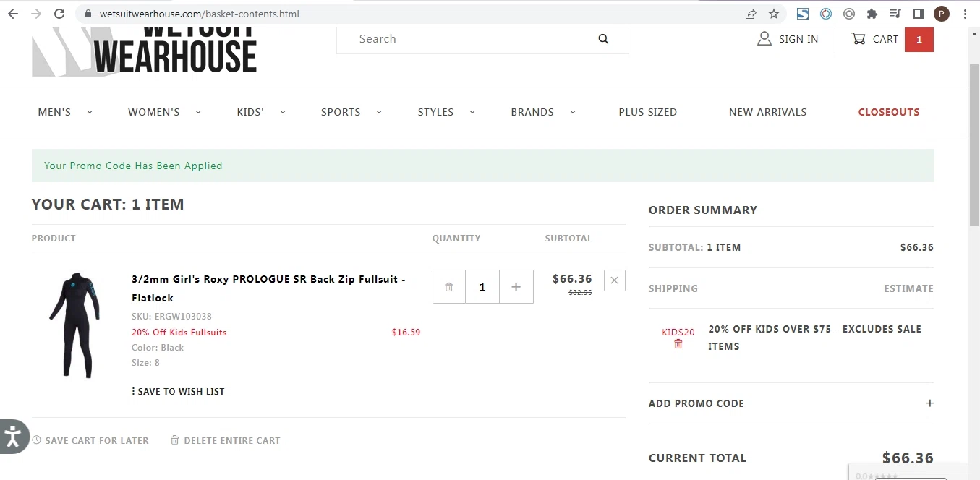Click the cart count badge showing 1
980x480 pixels.
[919, 39]
